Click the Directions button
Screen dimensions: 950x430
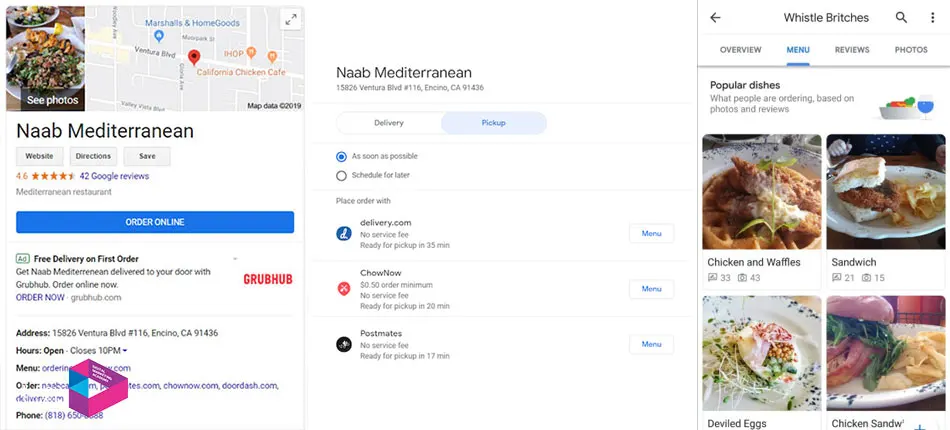pyautogui.click(x=93, y=156)
